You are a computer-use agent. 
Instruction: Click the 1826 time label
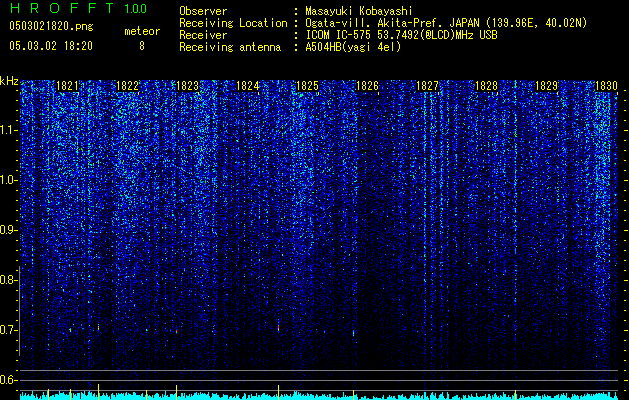tap(367, 86)
